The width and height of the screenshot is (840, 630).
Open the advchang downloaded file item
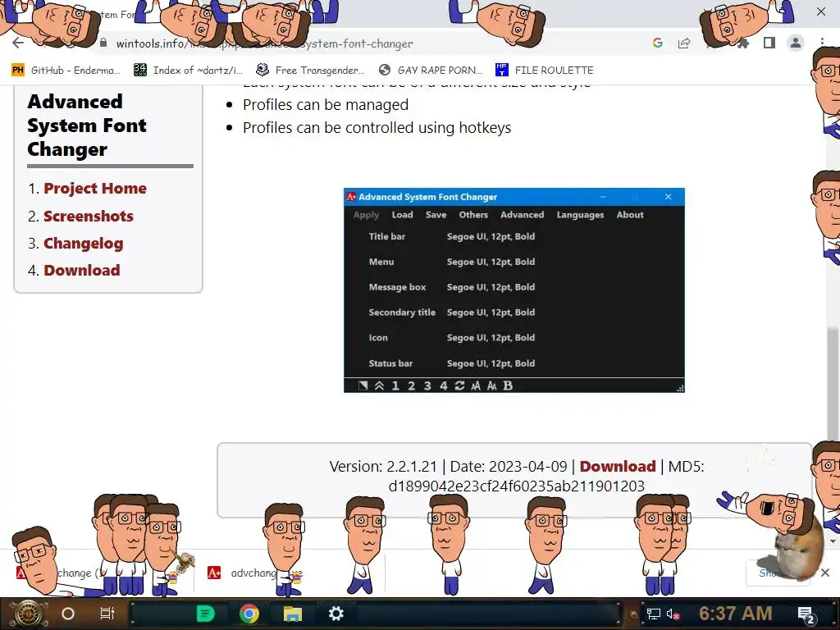(x=254, y=573)
